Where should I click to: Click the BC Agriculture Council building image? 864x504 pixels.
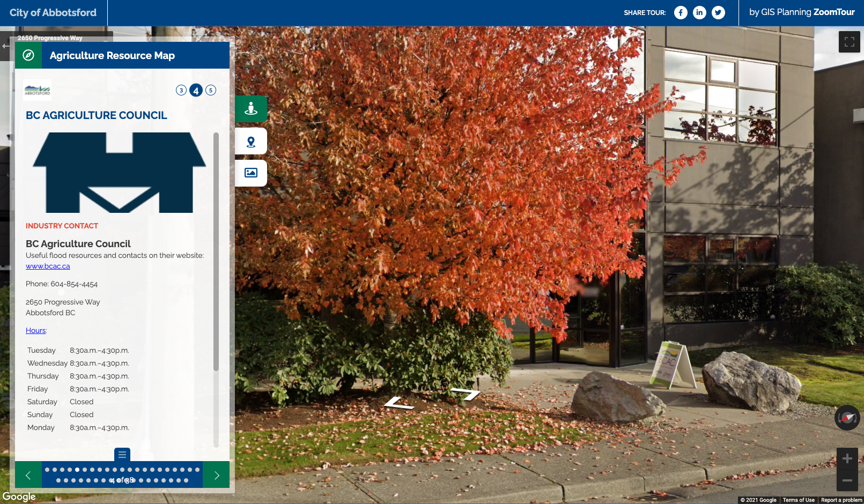pyautogui.click(x=119, y=173)
